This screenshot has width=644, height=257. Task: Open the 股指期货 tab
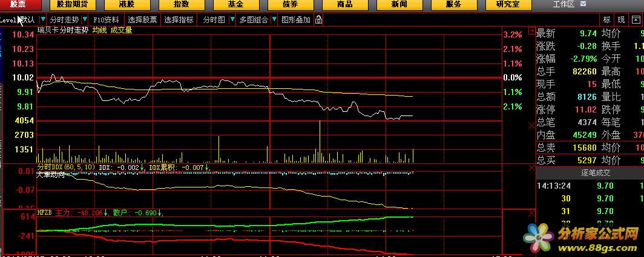point(72,5)
